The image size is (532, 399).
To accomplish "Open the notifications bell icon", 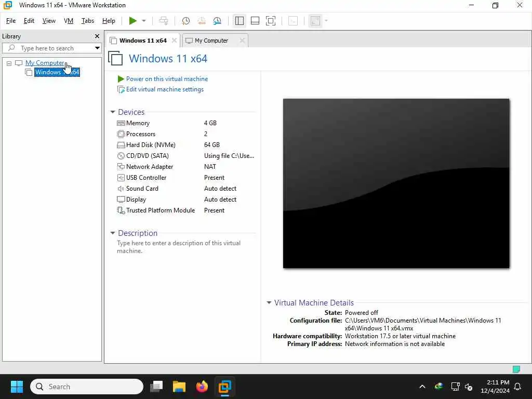I will pos(517,387).
